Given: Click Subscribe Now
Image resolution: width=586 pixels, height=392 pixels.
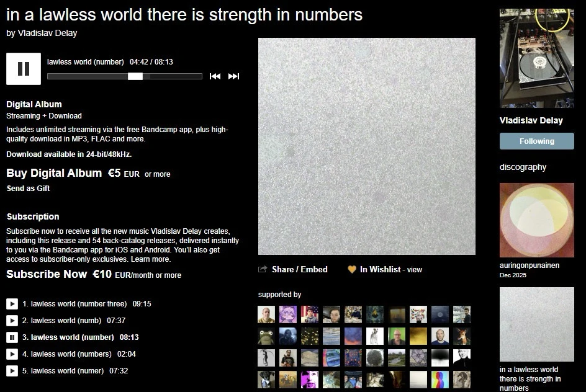Looking at the screenshot, I should click(47, 274).
